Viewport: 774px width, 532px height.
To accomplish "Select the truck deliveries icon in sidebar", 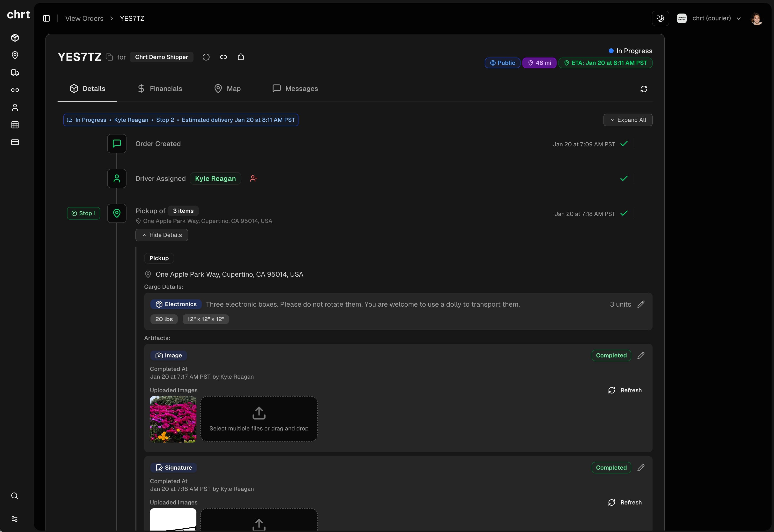I will click(15, 73).
